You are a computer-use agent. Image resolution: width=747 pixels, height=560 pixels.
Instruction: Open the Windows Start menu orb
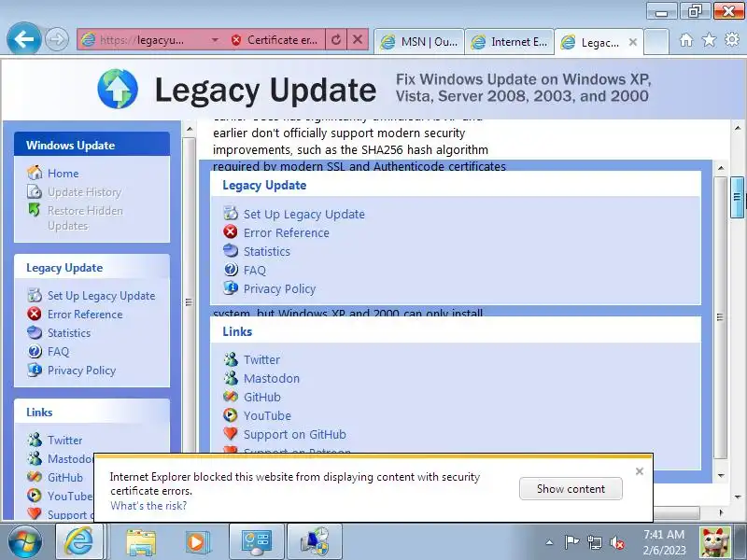pyautogui.click(x=25, y=542)
